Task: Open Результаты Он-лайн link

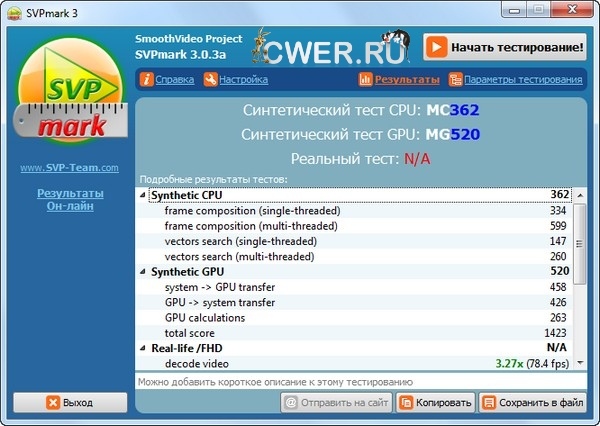Action: [69, 199]
